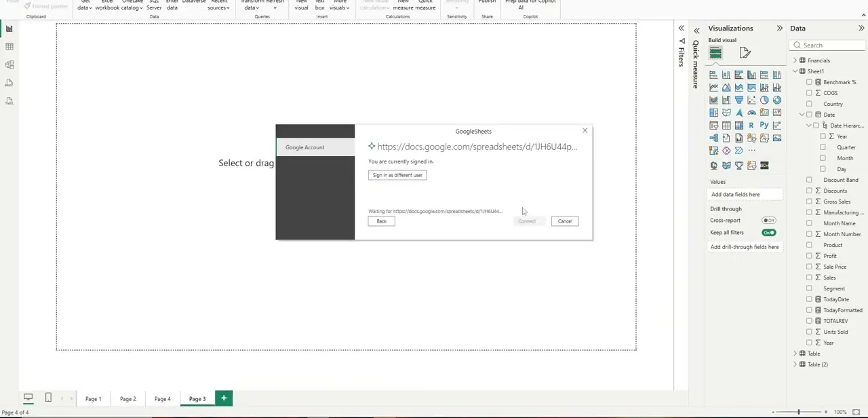The width and height of the screenshot is (868, 418).
Task: Expand the financials table
Action: pyautogui.click(x=795, y=60)
